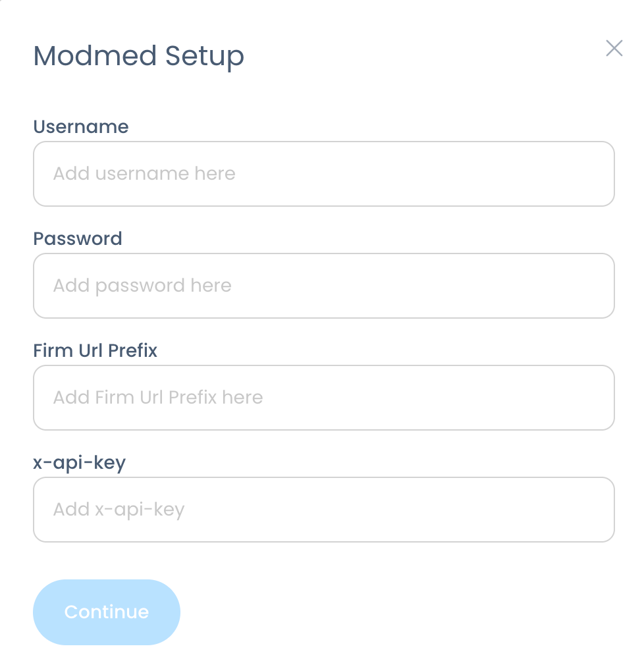Click 'Add x-api-key' placeholder text

tap(119, 510)
